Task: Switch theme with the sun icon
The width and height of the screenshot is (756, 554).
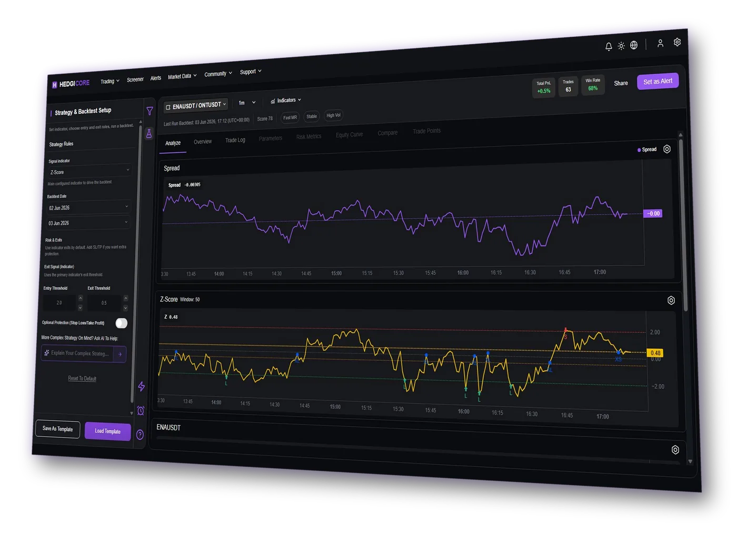Action: tap(621, 46)
